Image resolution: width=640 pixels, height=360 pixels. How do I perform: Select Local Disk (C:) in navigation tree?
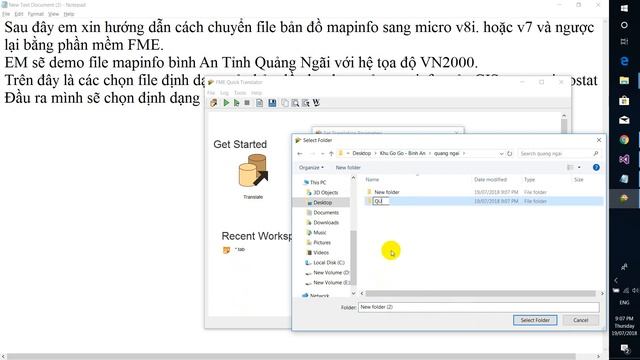(x=329, y=262)
